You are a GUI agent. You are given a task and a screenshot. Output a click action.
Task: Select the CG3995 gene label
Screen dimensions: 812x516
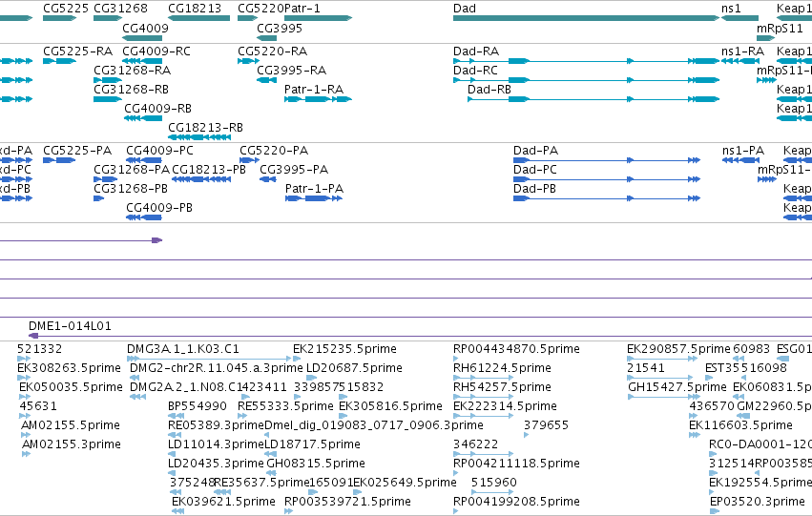coord(280,28)
